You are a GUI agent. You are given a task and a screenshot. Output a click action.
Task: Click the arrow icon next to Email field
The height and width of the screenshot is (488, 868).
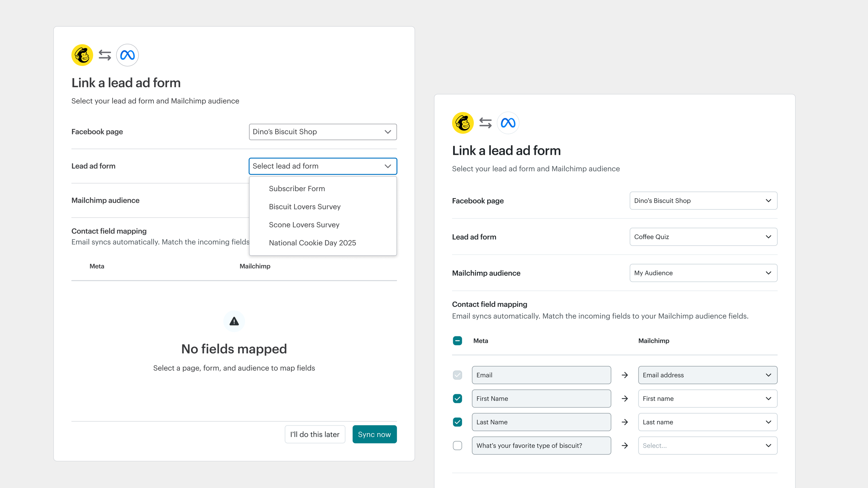[x=625, y=375]
